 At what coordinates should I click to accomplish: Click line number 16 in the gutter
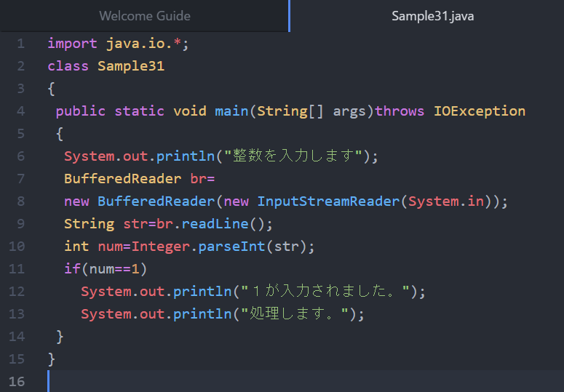pos(17,382)
